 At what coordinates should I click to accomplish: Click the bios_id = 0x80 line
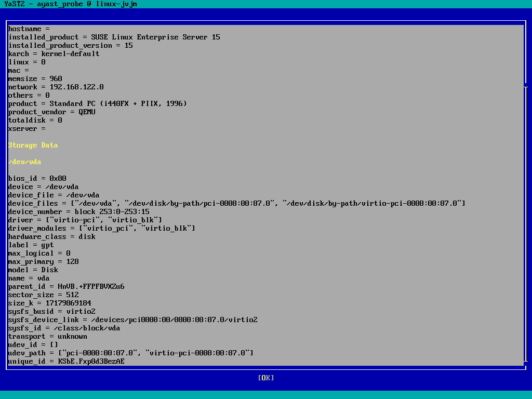(37, 179)
